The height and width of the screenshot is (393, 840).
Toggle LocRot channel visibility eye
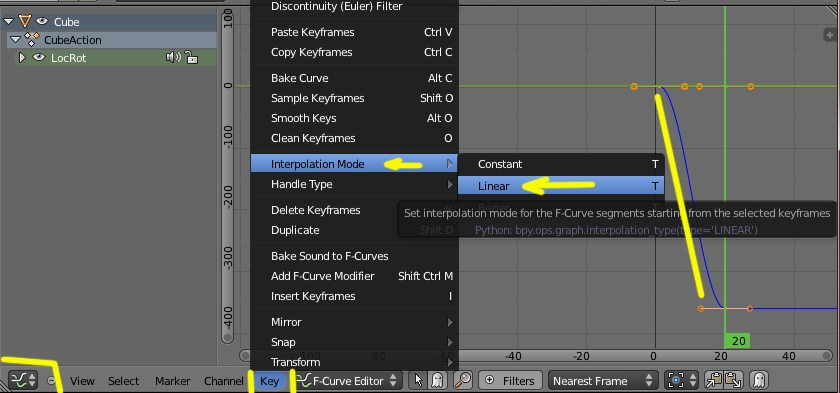click(39, 57)
